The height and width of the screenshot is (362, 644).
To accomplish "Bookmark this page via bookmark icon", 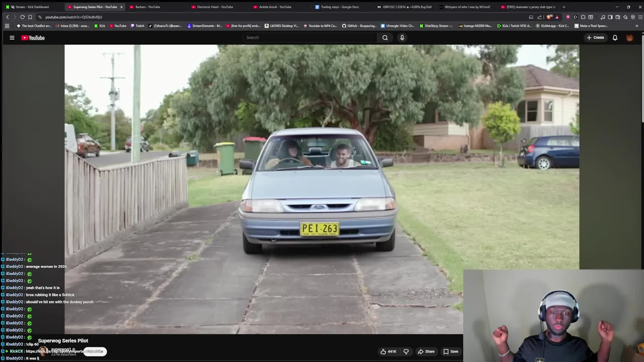I will coord(30,17).
